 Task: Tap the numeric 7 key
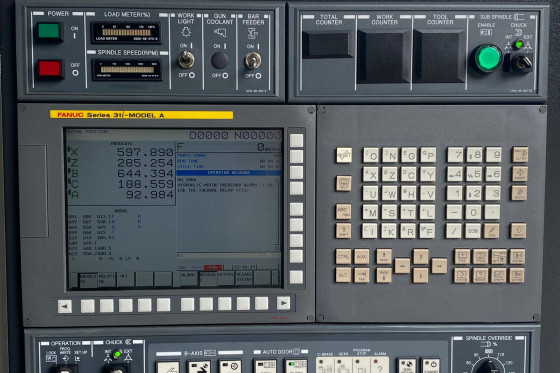coord(455,155)
